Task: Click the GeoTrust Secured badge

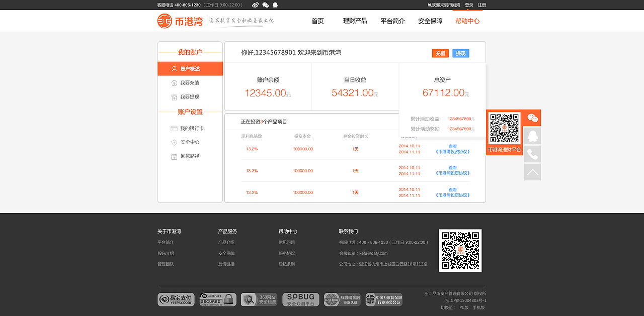Action: pos(218,300)
